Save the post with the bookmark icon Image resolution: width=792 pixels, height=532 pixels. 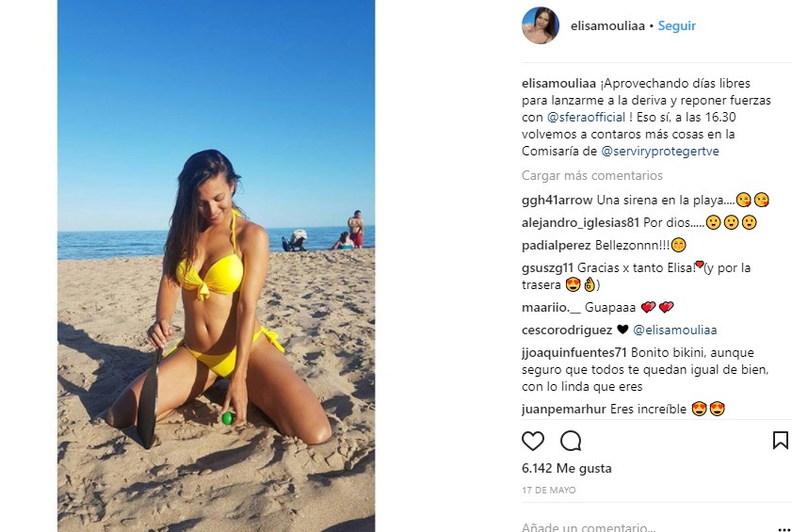[x=781, y=440]
